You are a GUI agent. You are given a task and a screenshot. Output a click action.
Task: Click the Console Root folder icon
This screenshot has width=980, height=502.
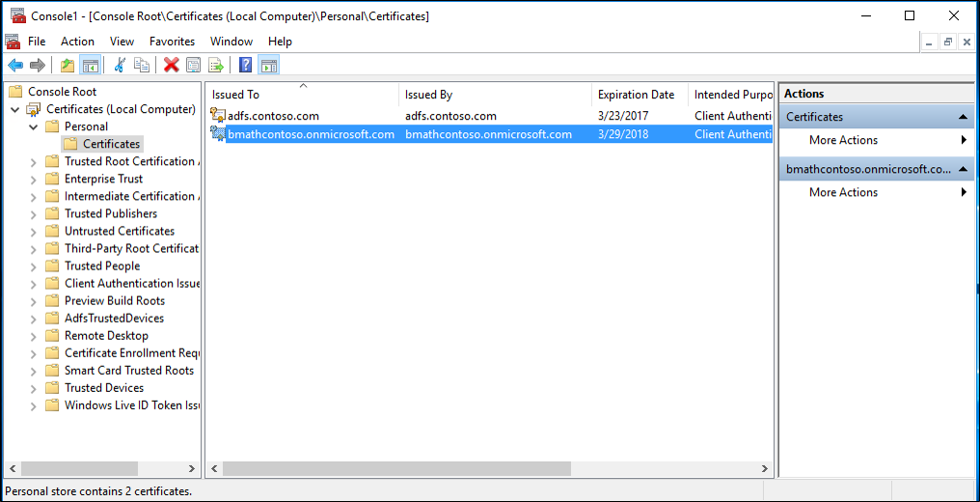click(x=15, y=92)
